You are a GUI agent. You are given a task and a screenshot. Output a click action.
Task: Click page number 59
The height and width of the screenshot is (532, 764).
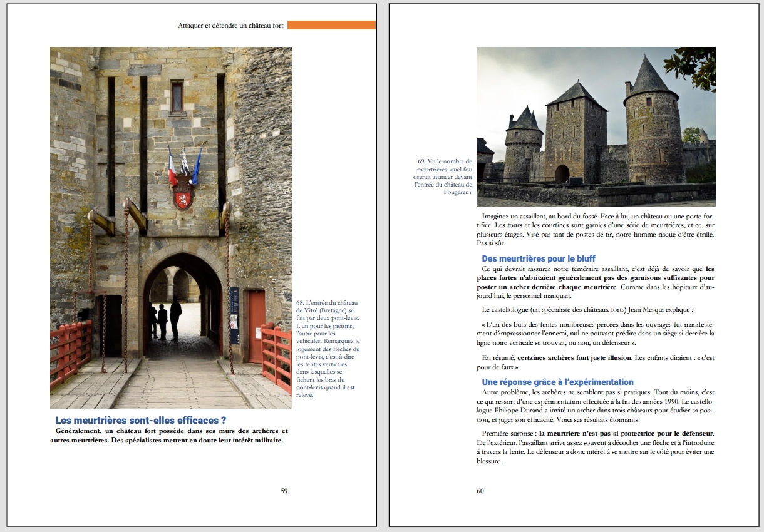pos(284,491)
